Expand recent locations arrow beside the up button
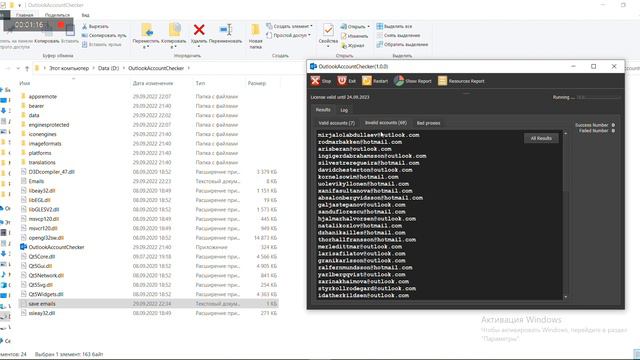This screenshot has width=640, height=360. pyautogui.click(x=18, y=68)
